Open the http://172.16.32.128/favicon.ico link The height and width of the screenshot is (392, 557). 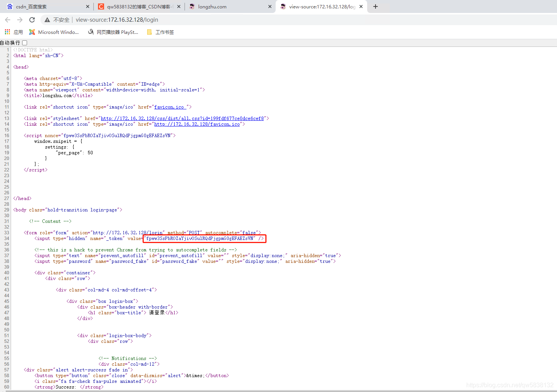pyautogui.click(x=197, y=124)
